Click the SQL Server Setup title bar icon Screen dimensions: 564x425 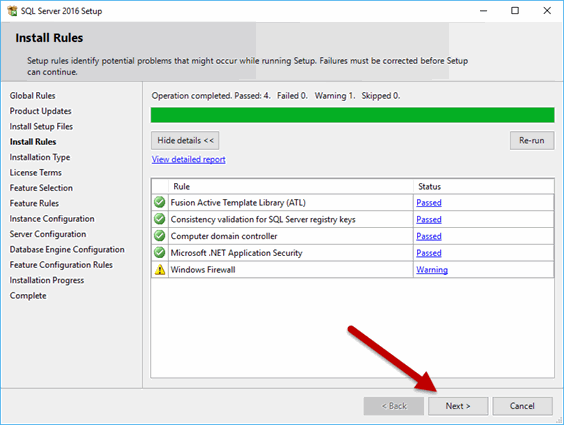click(12, 11)
